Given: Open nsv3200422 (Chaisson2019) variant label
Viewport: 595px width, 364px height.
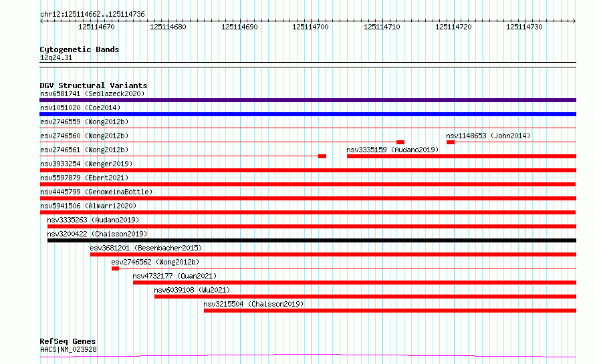Looking at the screenshot, I should click(x=97, y=234).
